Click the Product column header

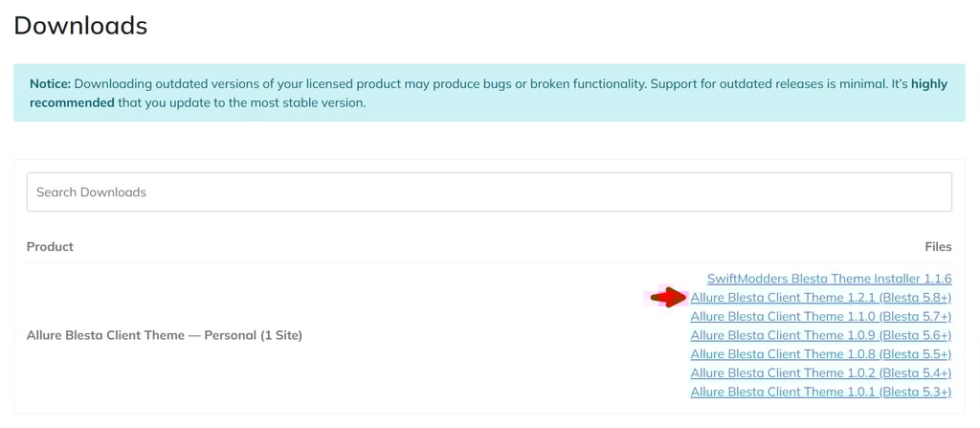coord(50,246)
